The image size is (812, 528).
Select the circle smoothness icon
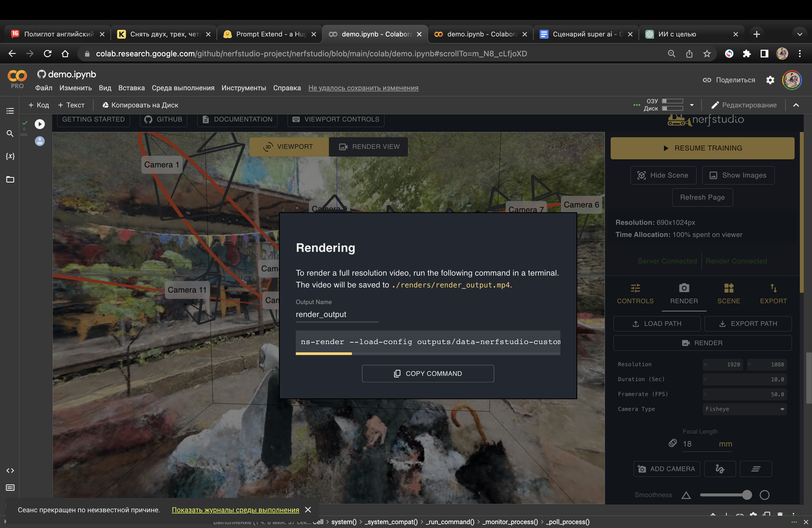[764, 495]
